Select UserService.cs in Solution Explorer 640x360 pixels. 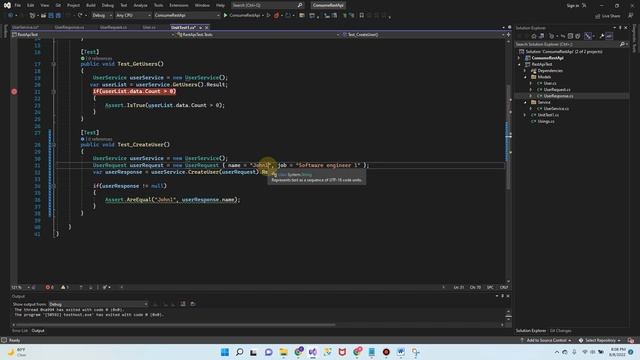556,109
